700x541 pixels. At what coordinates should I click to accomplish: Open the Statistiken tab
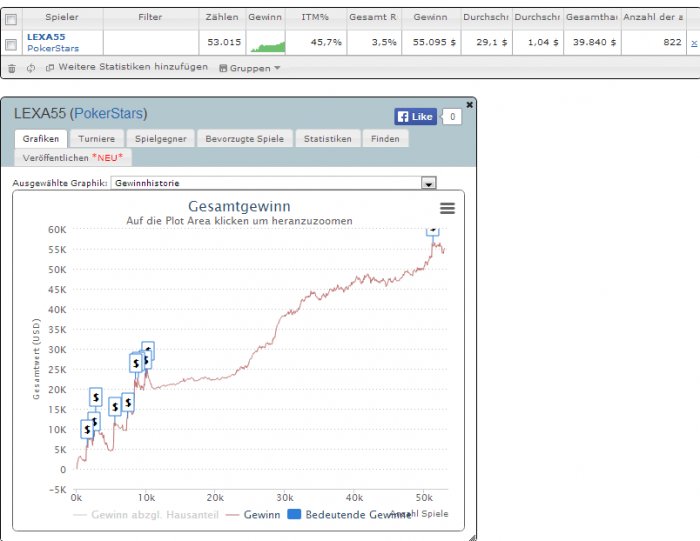click(x=328, y=139)
